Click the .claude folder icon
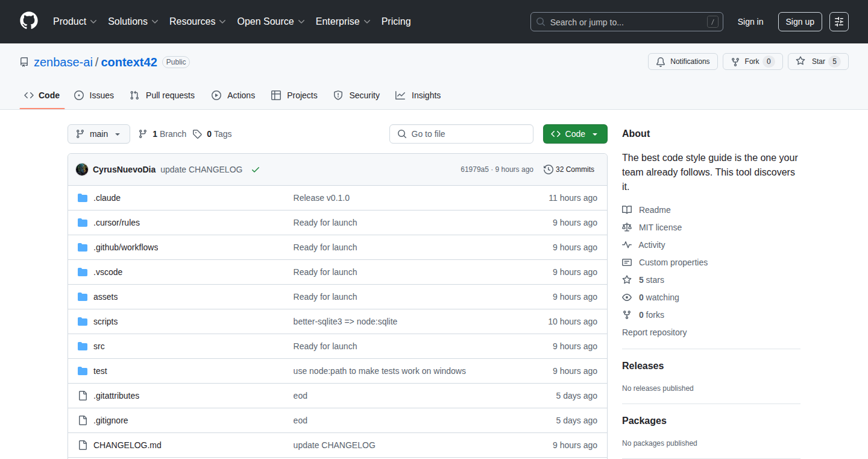The height and width of the screenshot is (459, 868). (x=83, y=198)
